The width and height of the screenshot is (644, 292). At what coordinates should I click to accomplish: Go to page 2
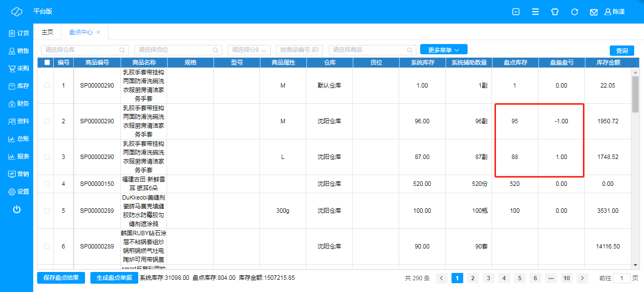point(473,278)
